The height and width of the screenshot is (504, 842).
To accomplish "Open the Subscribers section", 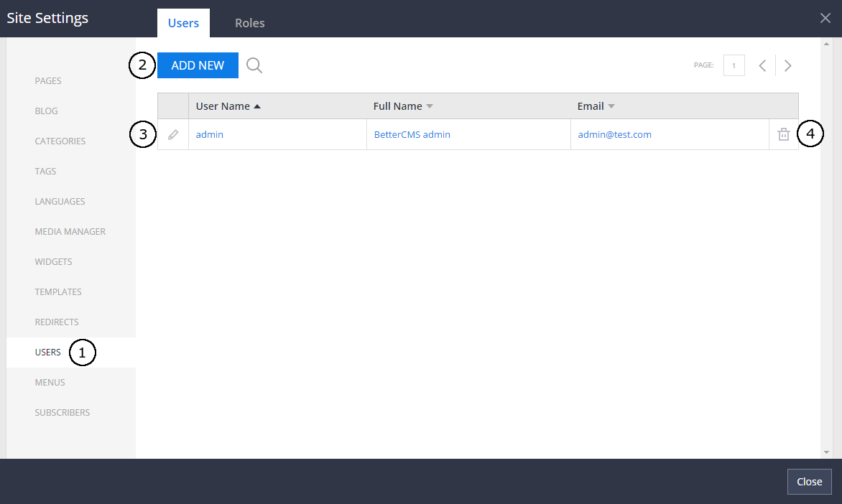I will click(x=63, y=413).
